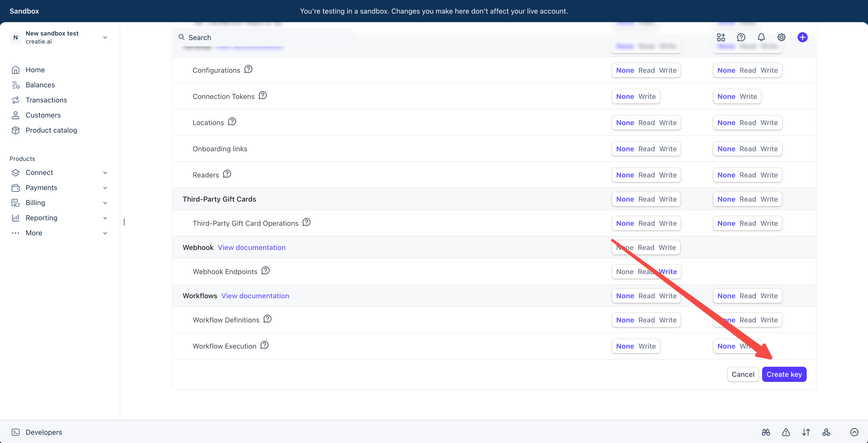Click the Search input field
868x443 pixels.
coord(263,38)
